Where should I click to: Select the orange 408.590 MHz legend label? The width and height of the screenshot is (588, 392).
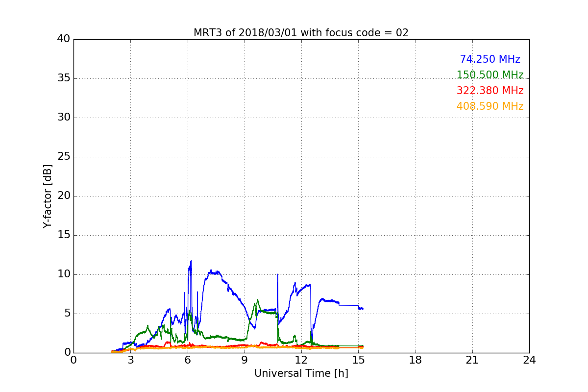(x=490, y=106)
